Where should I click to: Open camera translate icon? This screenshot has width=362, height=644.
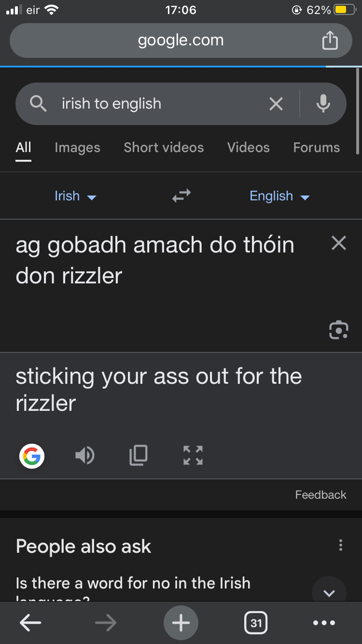coord(338,330)
